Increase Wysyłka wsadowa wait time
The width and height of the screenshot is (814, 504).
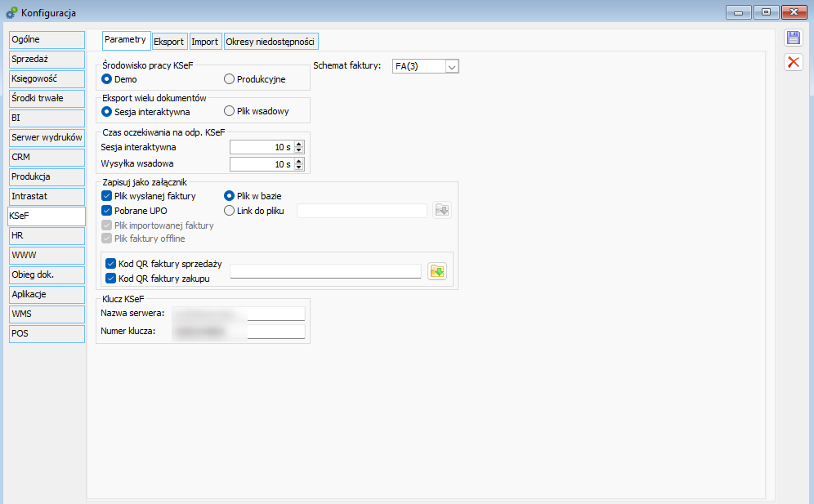click(x=298, y=161)
